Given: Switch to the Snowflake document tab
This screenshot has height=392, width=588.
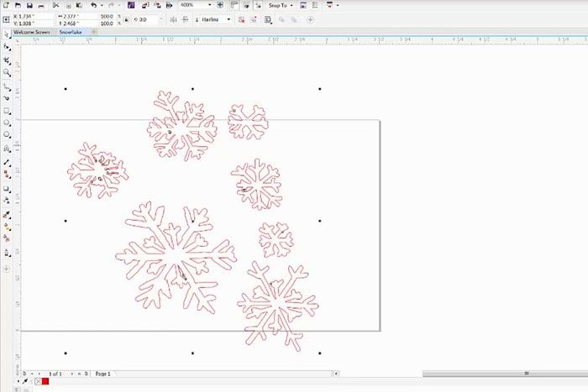Looking at the screenshot, I should coord(71,32).
